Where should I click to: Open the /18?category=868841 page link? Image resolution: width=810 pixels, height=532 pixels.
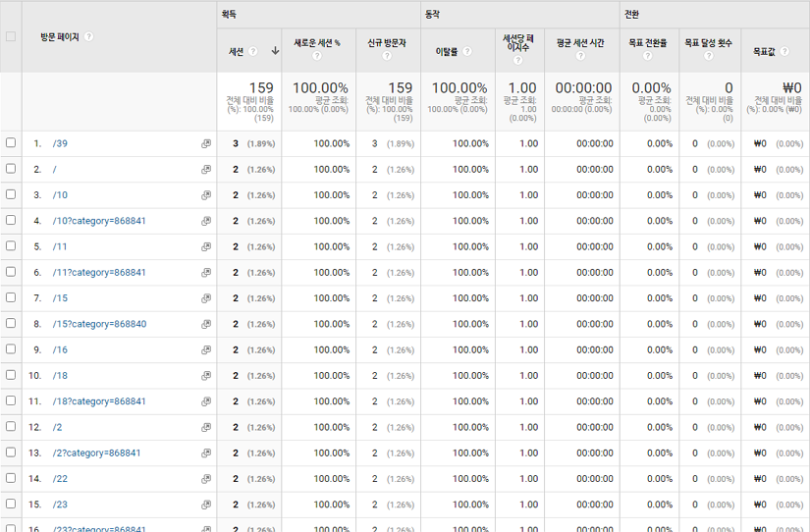99,401
